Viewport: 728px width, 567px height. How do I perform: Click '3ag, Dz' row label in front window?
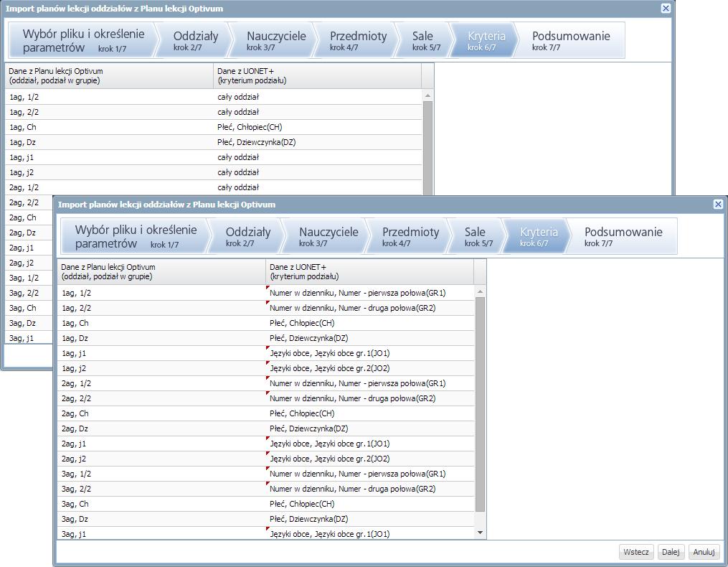click(75, 519)
